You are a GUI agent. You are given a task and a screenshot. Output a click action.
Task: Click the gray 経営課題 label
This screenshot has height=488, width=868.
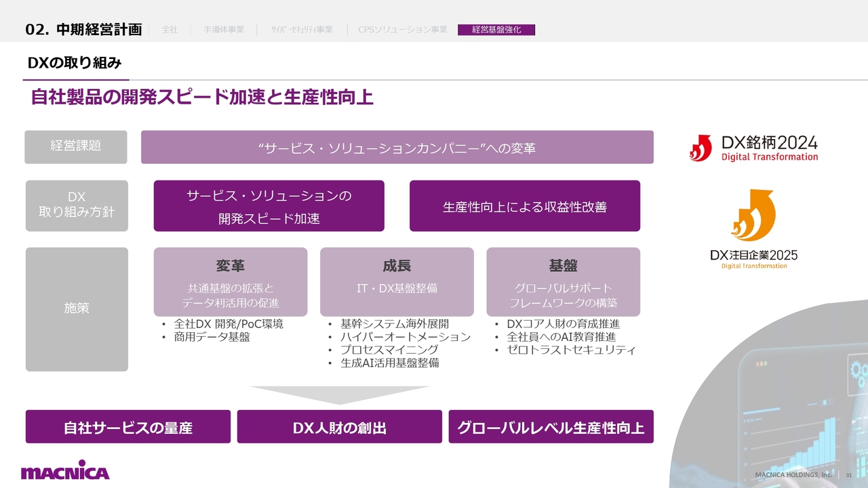tap(76, 147)
